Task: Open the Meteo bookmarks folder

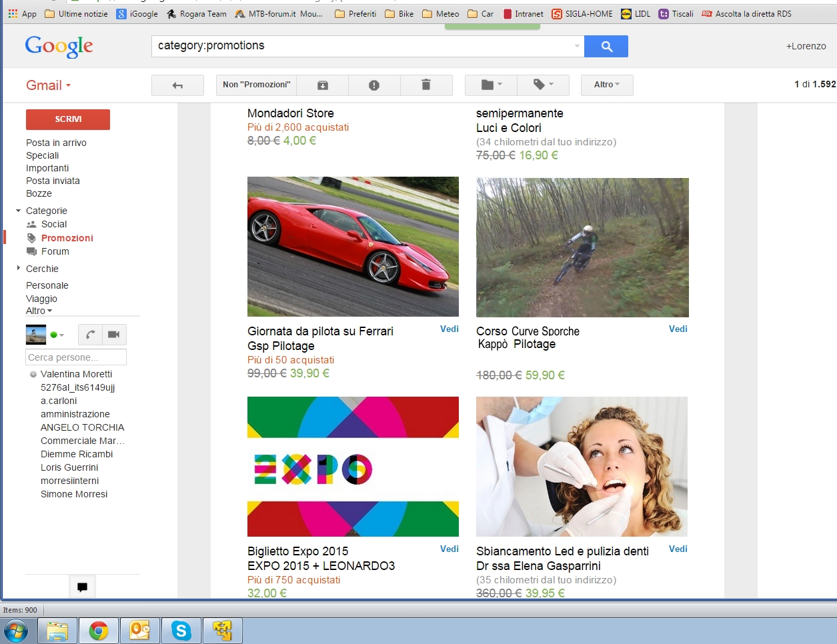Action: (441, 13)
